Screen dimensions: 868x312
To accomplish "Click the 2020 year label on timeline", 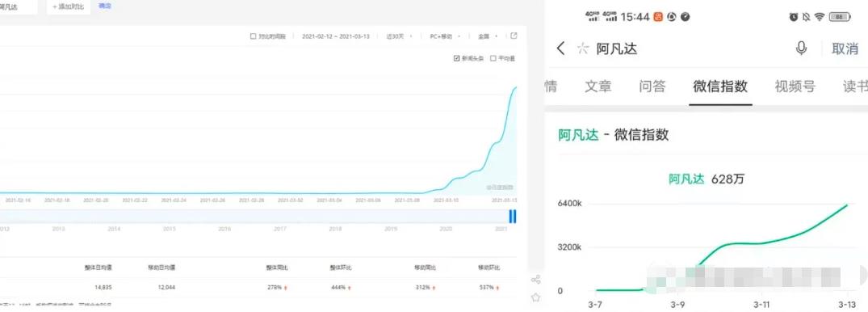I will point(446,229).
